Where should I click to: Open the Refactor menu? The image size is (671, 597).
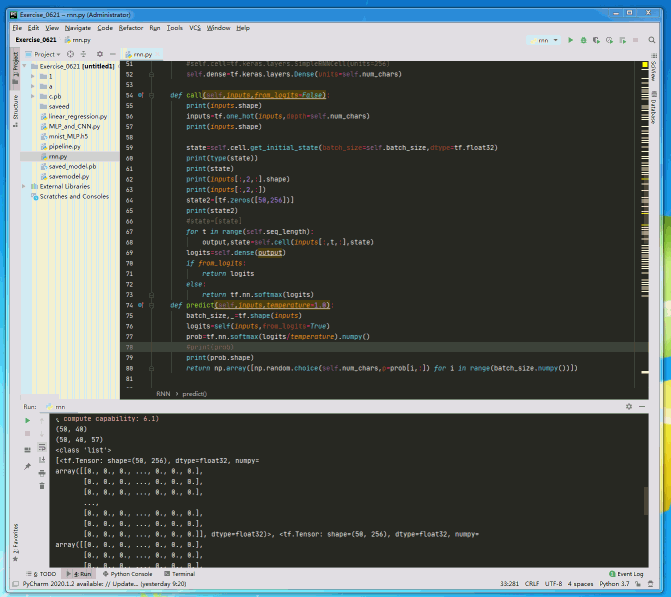click(131, 28)
